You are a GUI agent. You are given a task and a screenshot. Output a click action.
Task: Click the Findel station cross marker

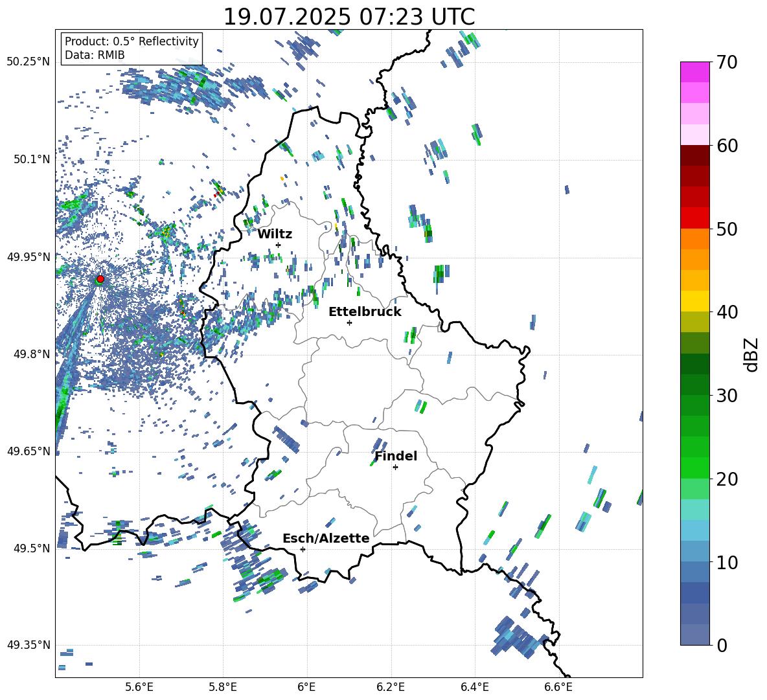(395, 468)
